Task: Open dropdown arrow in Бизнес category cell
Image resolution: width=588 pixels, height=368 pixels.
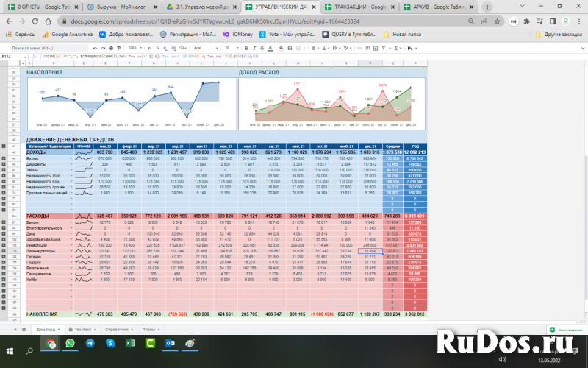Action: tap(72, 158)
